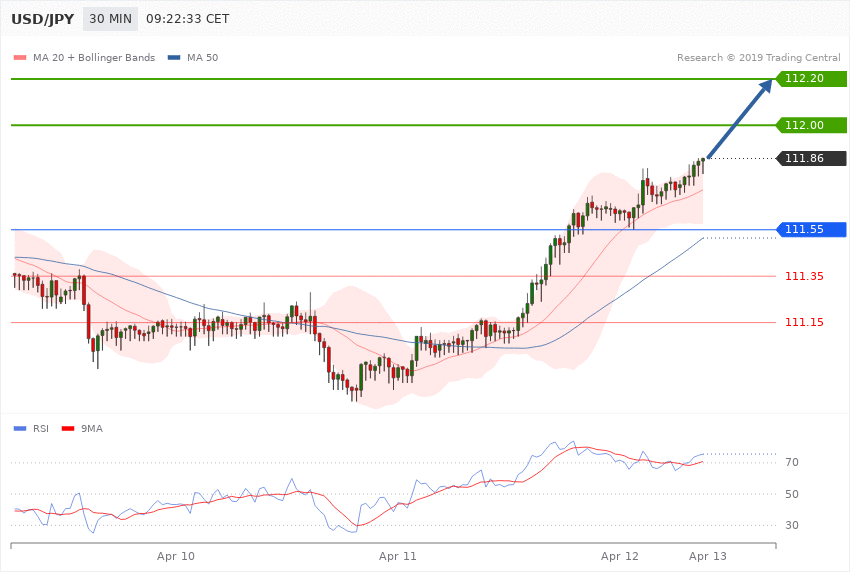Image resolution: width=850 pixels, height=576 pixels.
Task: Click the 09:22:33 CET timestamp
Action: (188, 19)
